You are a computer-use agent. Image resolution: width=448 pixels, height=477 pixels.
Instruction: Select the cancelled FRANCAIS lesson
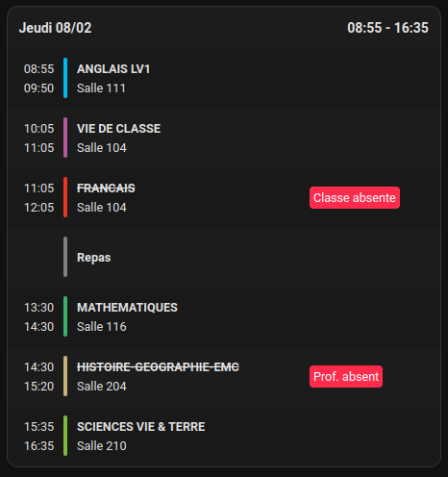(224, 197)
